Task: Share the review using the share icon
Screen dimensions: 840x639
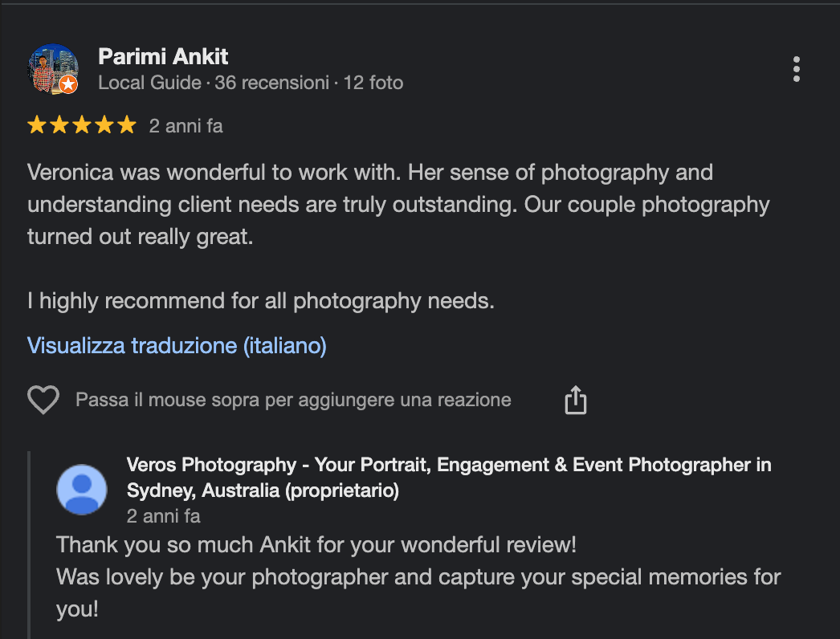Action: pos(576,400)
